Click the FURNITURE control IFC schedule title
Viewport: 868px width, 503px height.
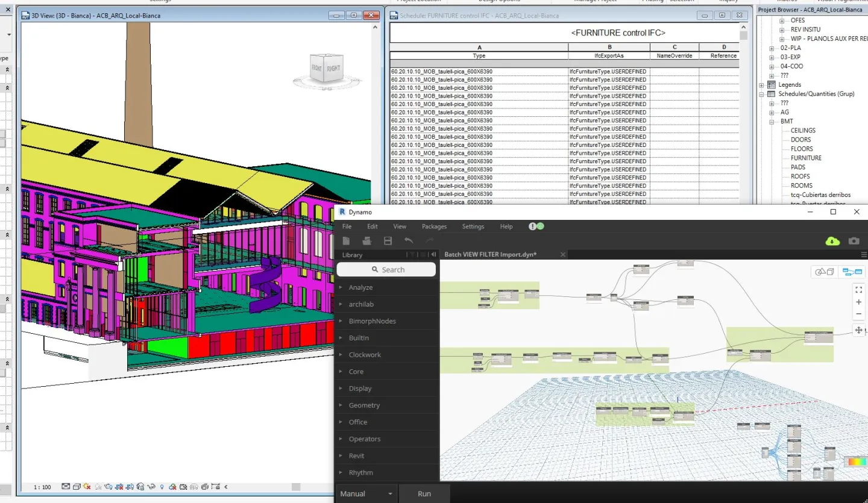tap(618, 33)
